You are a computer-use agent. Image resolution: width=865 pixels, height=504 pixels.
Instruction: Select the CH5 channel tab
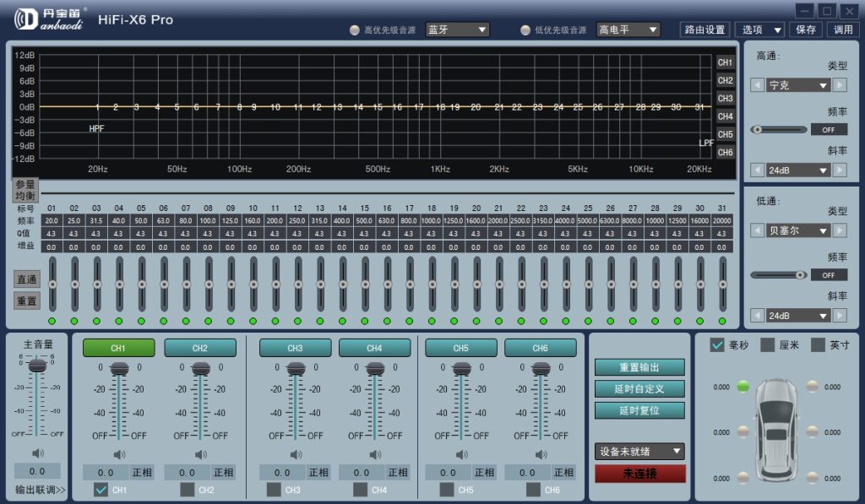tap(460, 348)
